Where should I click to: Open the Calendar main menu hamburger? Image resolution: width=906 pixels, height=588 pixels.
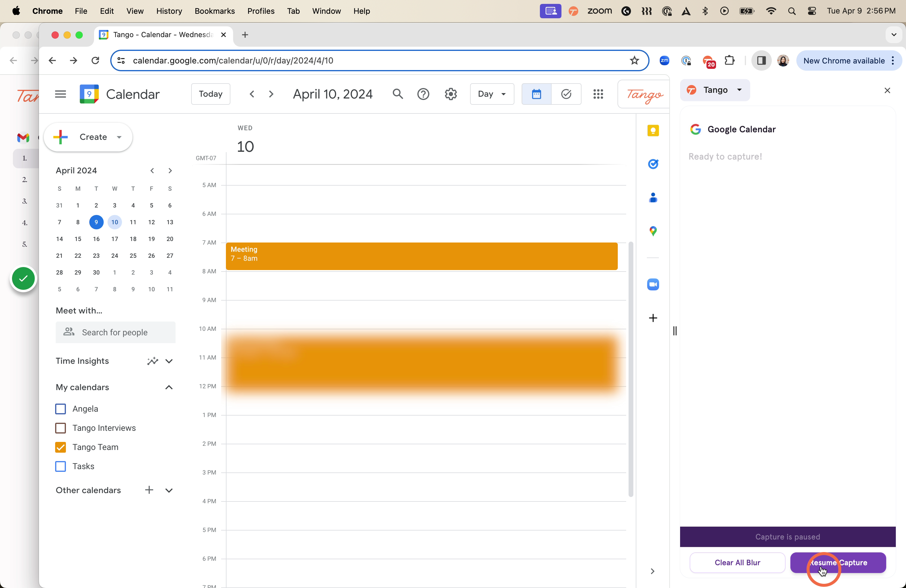(61, 94)
